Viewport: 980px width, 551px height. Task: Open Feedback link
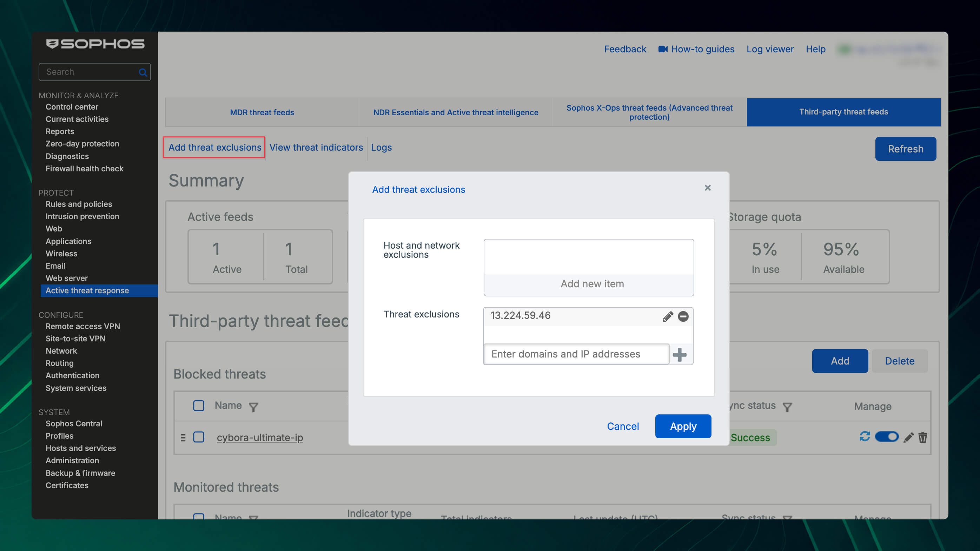625,49
